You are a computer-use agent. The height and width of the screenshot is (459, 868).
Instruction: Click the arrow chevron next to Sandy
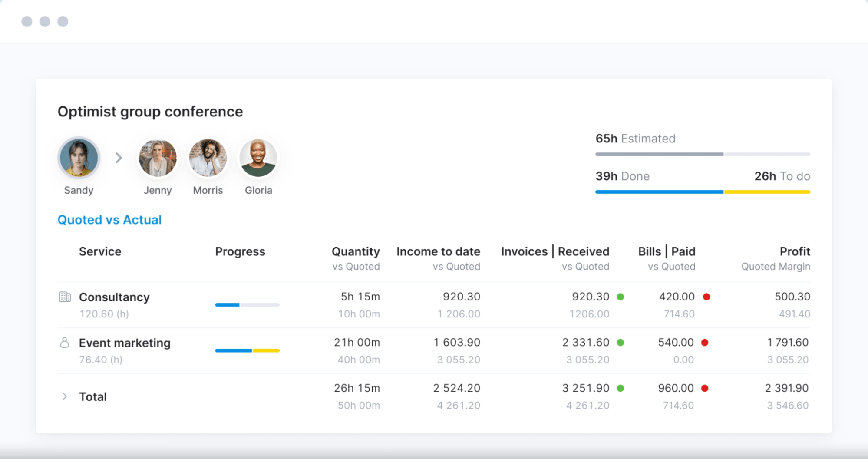point(119,158)
